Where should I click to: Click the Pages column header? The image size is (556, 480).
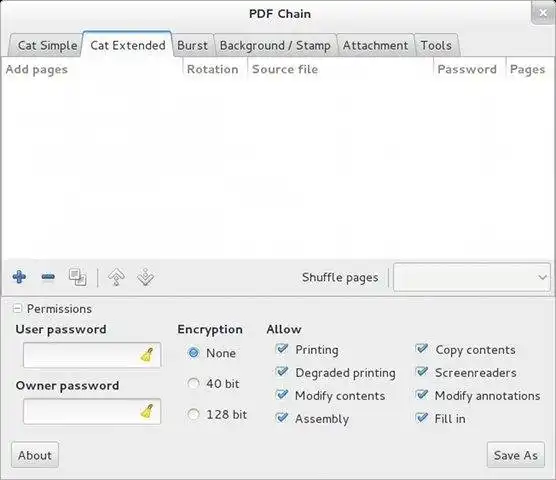530,69
